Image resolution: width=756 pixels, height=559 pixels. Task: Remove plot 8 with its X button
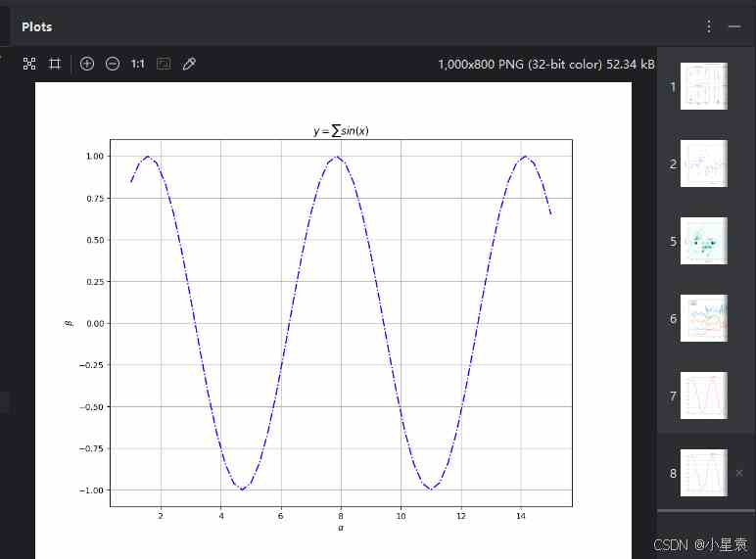739,473
